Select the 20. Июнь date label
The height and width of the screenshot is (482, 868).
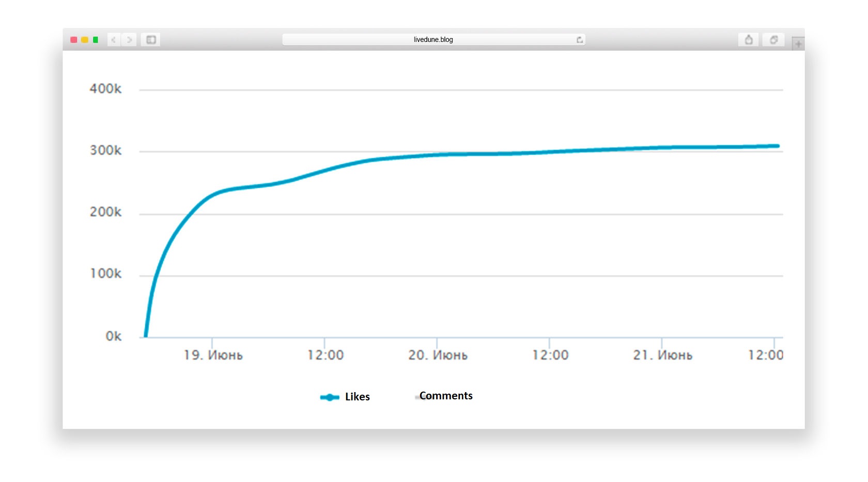[438, 355]
